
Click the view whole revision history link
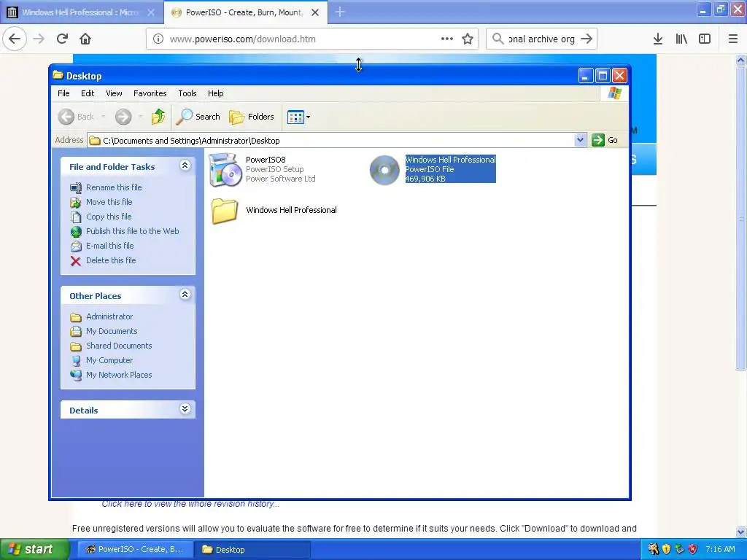tap(190, 504)
